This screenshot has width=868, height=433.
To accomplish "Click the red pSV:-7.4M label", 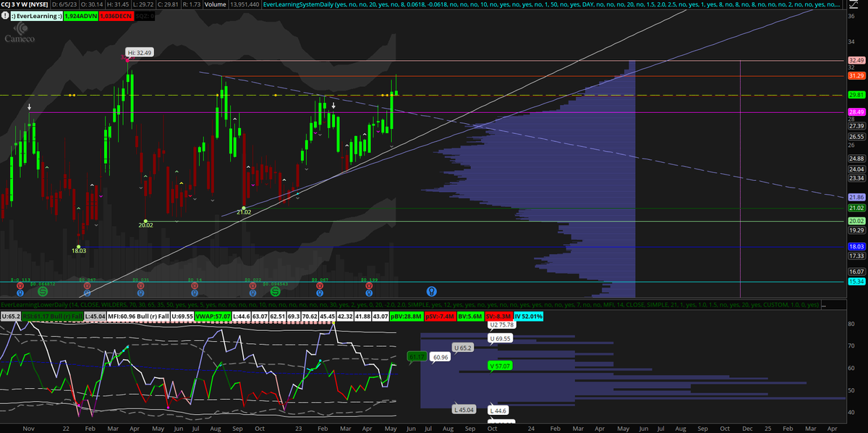I will [439, 316].
